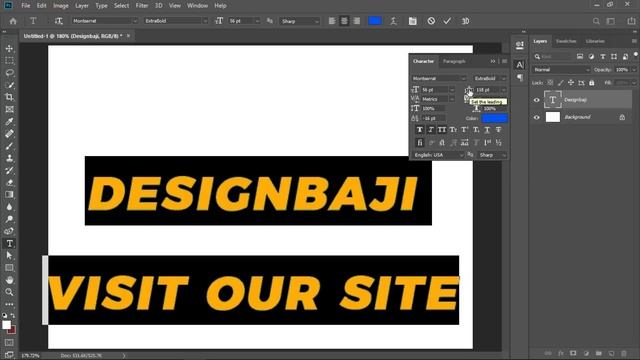Select the Blur tool
The height and width of the screenshot is (360, 640).
(9, 207)
